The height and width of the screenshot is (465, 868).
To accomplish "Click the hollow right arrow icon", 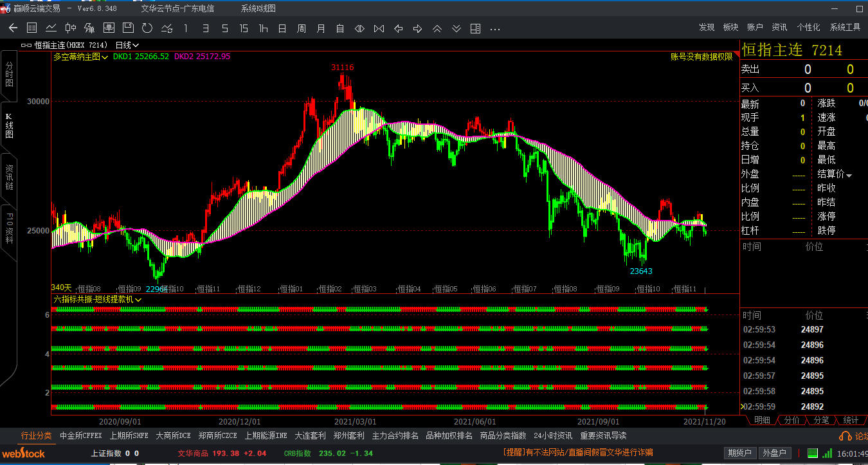I will pyautogui.click(x=417, y=28).
